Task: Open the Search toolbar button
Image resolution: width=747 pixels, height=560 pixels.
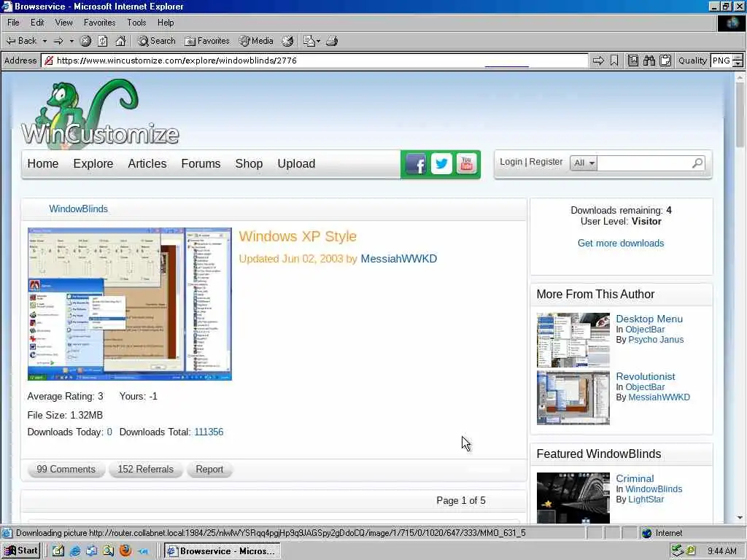Action: [157, 41]
